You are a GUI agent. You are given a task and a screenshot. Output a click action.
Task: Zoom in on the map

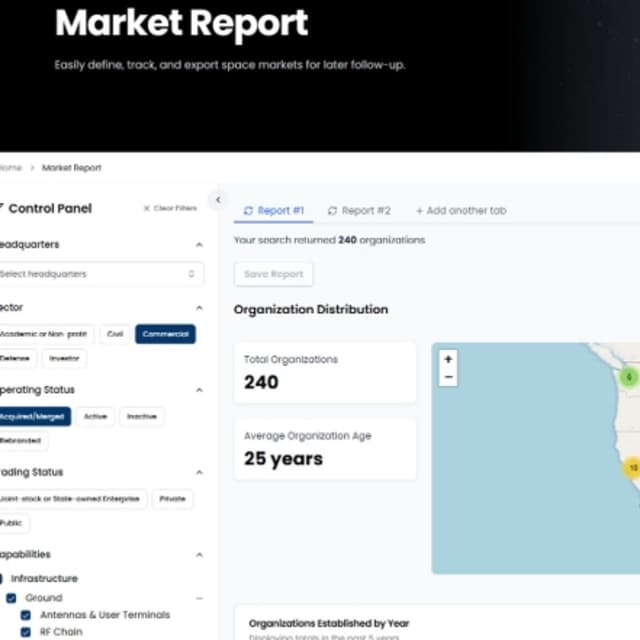tap(448, 359)
